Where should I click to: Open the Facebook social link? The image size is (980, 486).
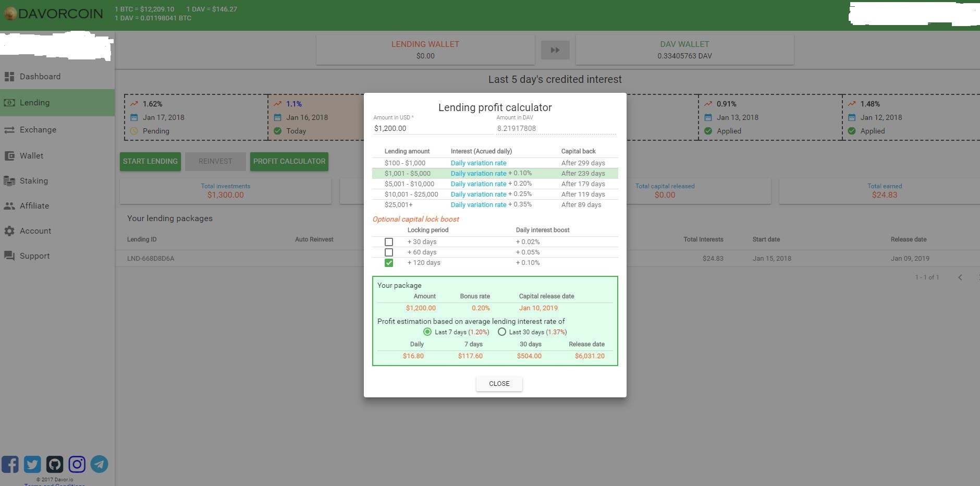coord(10,464)
